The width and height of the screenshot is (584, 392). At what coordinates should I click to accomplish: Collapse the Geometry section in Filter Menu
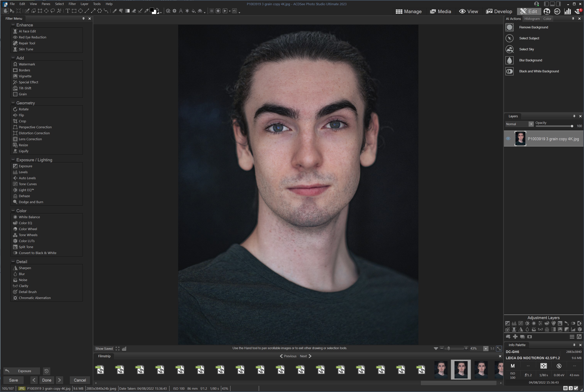13,103
